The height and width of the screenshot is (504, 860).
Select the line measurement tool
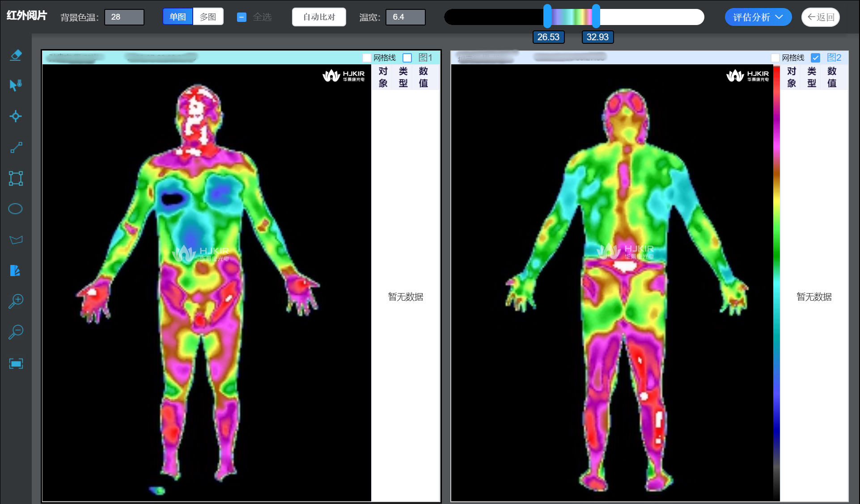pyautogui.click(x=16, y=147)
